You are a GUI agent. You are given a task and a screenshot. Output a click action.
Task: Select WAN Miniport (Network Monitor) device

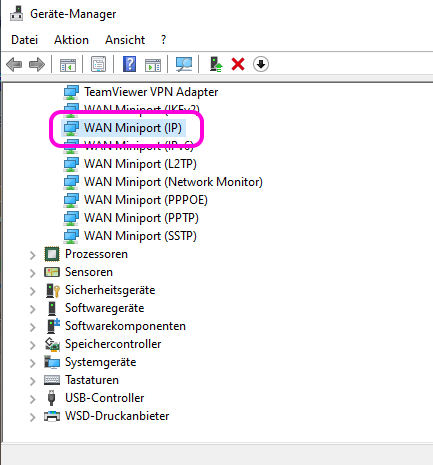point(163,182)
